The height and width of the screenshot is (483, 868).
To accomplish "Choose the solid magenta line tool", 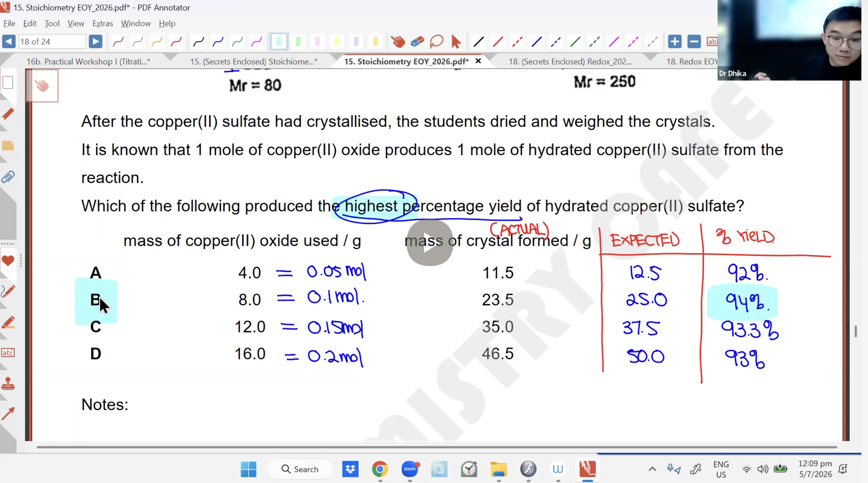I will (614, 42).
